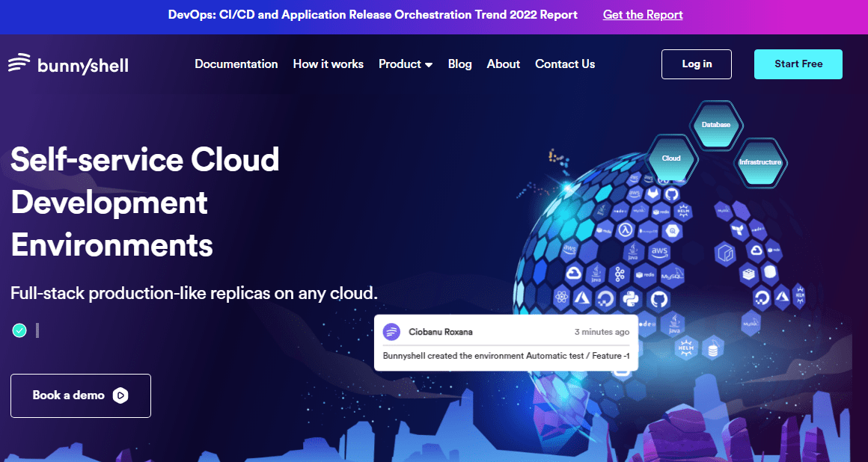Go to the Blog page
The image size is (868, 462).
click(459, 64)
